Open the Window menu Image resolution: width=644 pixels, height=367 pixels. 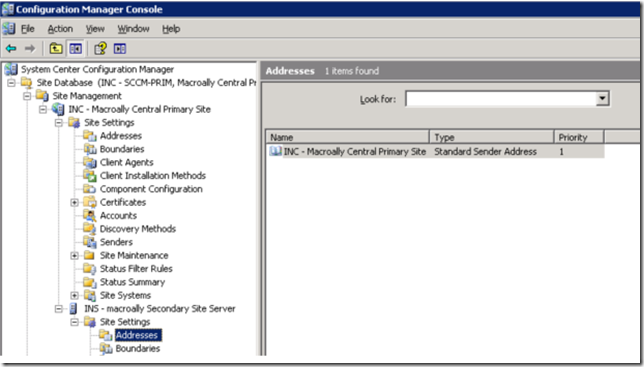click(133, 29)
